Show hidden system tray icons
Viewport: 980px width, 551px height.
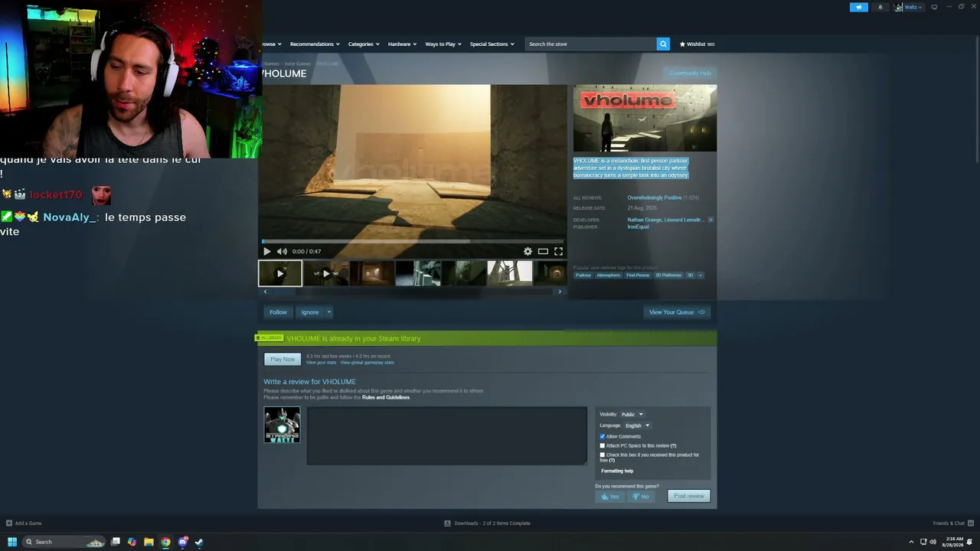[911, 542]
